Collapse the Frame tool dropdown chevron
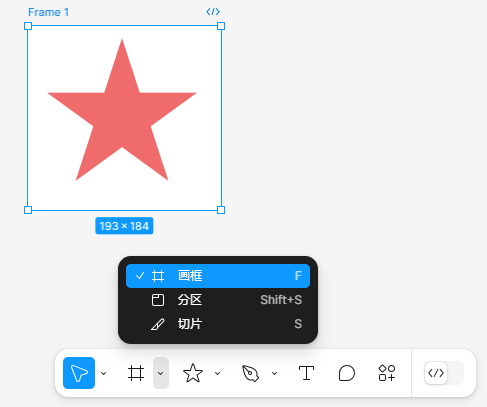The width and height of the screenshot is (487, 407). 161,373
